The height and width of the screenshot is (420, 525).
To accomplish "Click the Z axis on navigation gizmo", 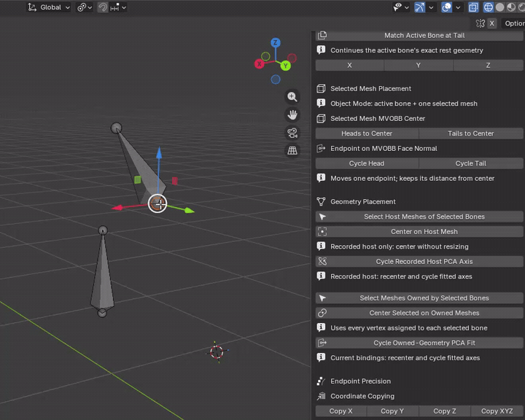I will [x=275, y=42].
